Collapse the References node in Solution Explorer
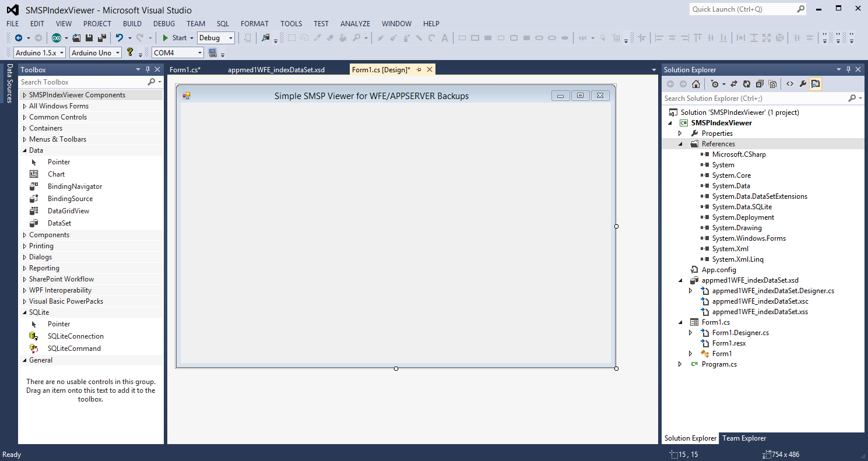The width and height of the screenshot is (868, 461). click(680, 144)
